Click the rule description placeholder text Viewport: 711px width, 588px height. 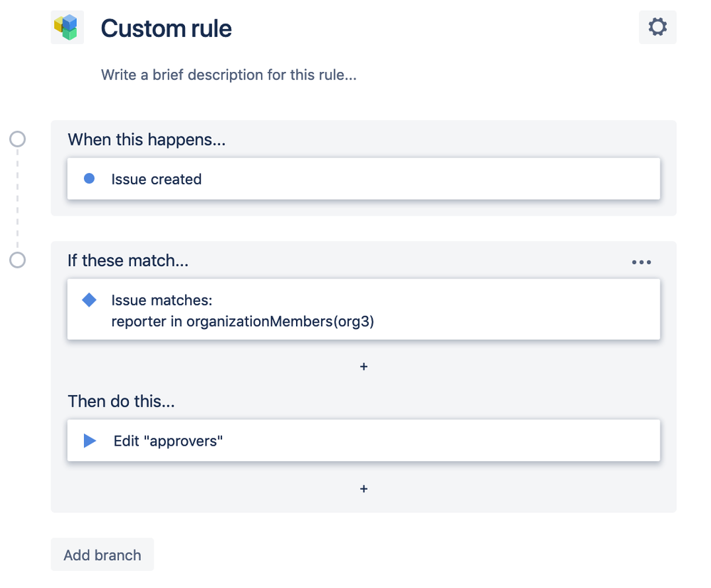click(228, 75)
